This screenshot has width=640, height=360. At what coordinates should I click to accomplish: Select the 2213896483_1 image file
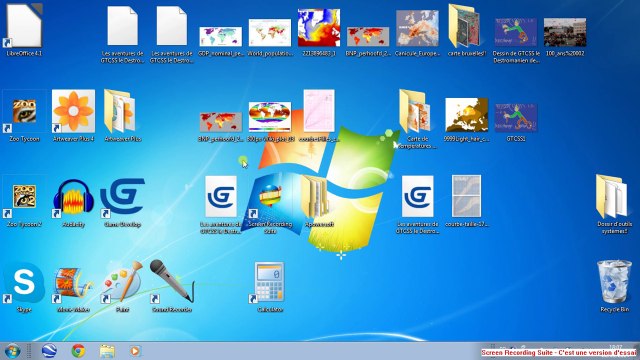click(319, 28)
